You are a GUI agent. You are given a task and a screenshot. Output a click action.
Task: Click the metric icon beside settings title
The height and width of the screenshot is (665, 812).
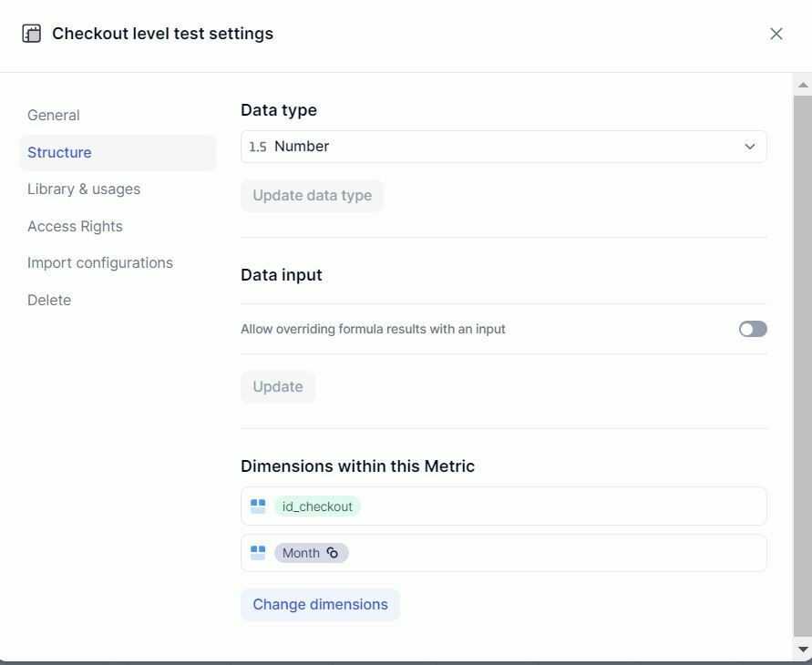click(x=32, y=34)
